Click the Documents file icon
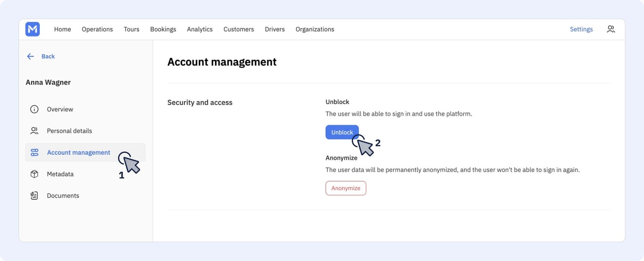The width and height of the screenshot is (644, 261). pos(34,195)
